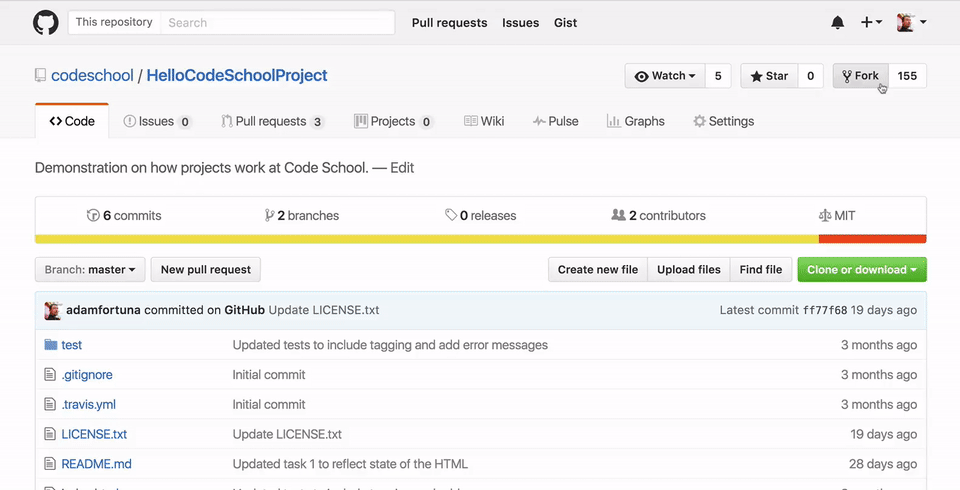Click the test folder icon
Image resolution: width=960 pixels, height=490 pixels.
(x=51, y=345)
